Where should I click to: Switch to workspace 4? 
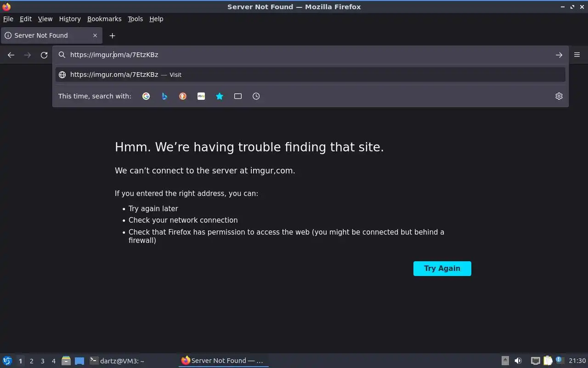[53, 361]
